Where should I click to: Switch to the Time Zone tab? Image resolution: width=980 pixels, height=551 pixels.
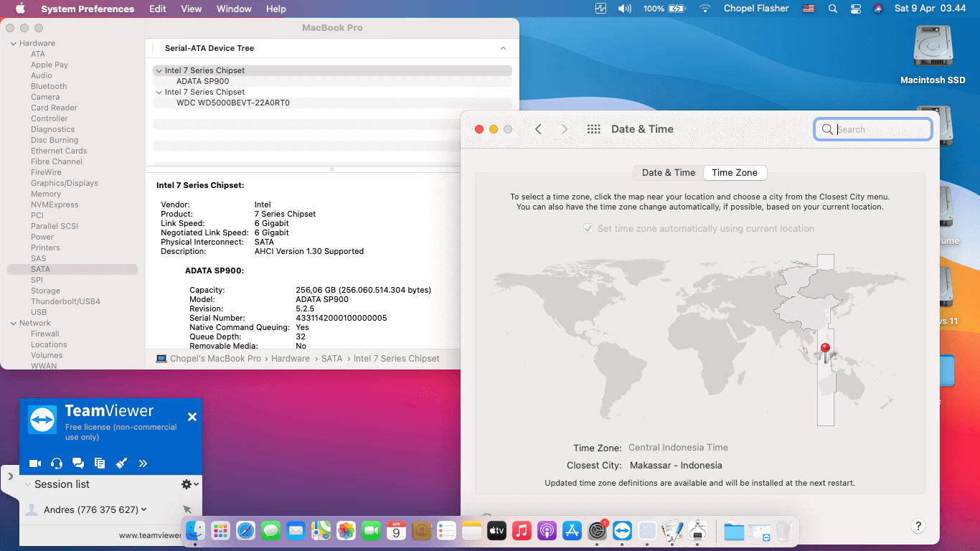(x=735, y=173)
